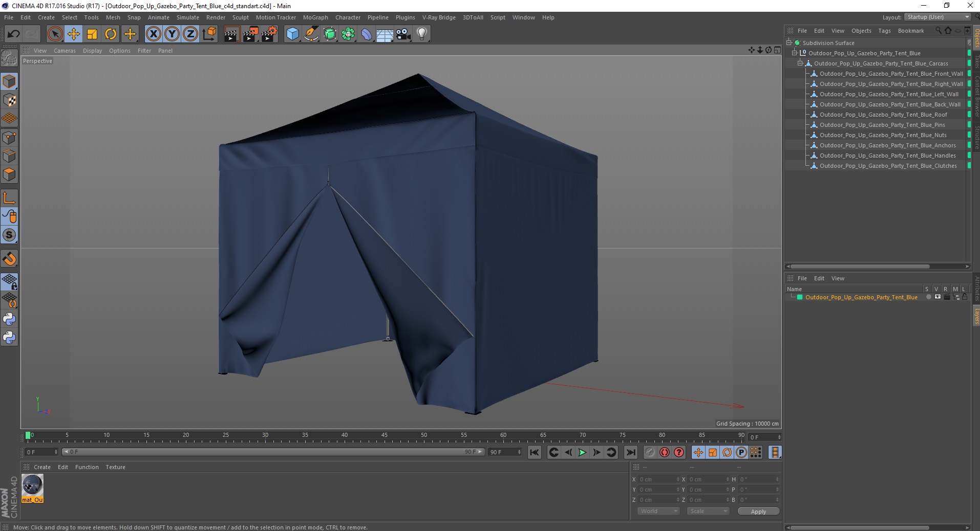Activate the Rotate tool
The width and height of the screenshot is (980, 531).
point(111,34)
